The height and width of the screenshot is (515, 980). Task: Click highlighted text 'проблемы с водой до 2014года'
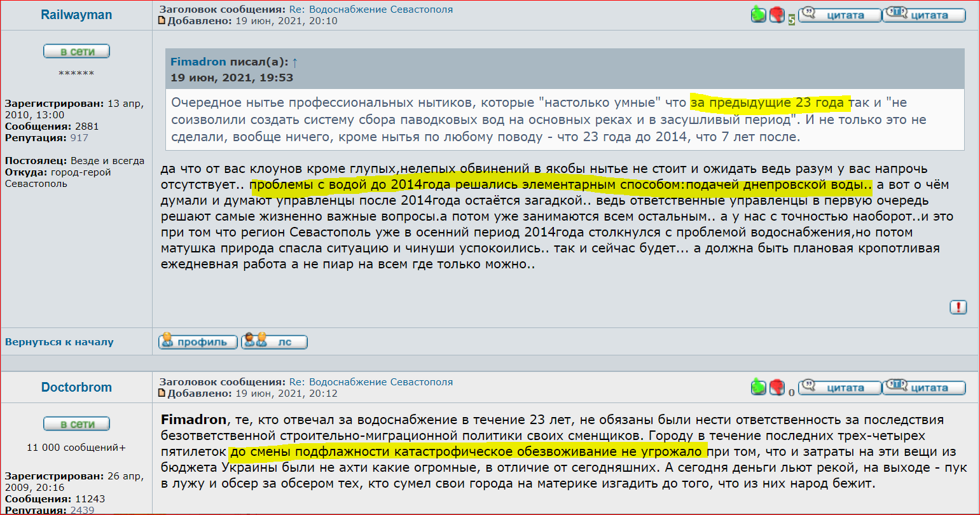(x=350, y=185)
